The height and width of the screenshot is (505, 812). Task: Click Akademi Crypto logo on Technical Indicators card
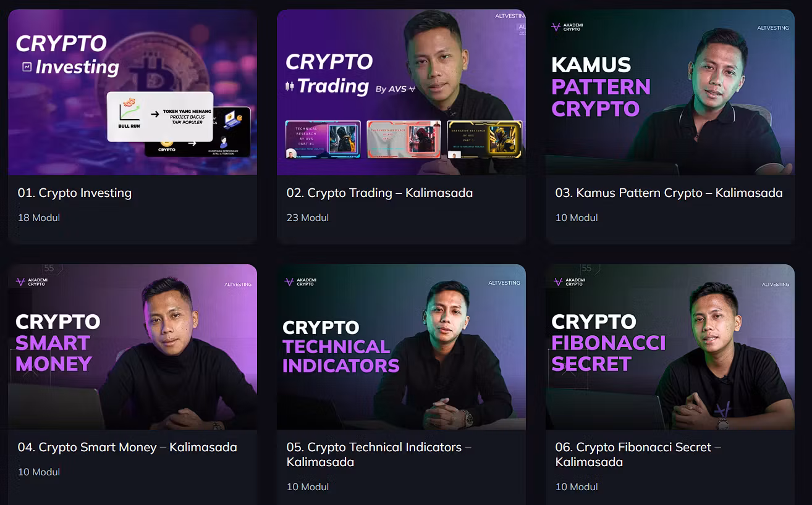(x=300, y=282)
